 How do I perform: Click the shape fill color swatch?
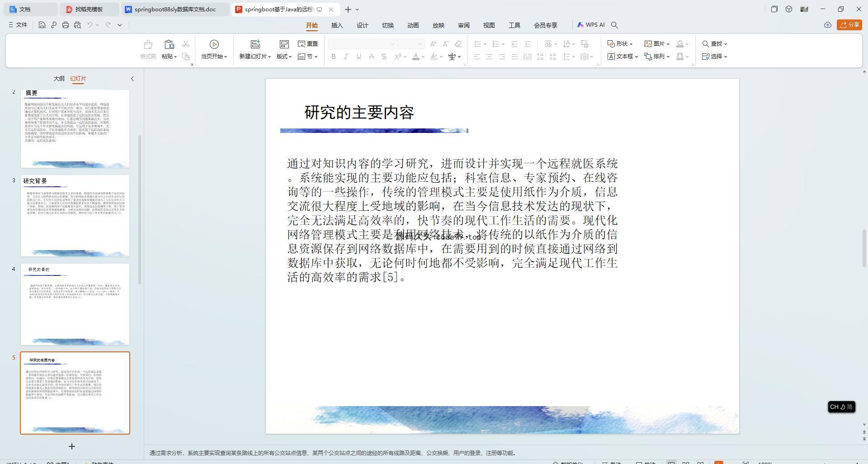point(680,44)
